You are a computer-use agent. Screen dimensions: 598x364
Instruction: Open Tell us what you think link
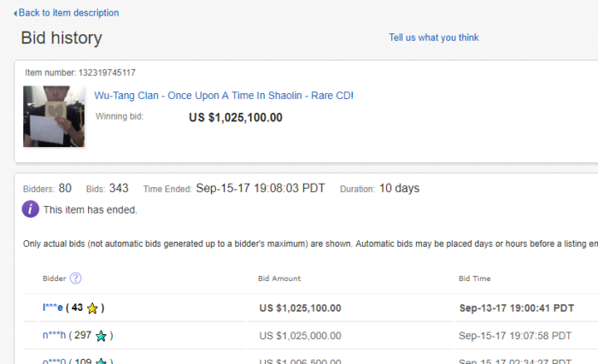pyautogui.click(x=434, y=38)
